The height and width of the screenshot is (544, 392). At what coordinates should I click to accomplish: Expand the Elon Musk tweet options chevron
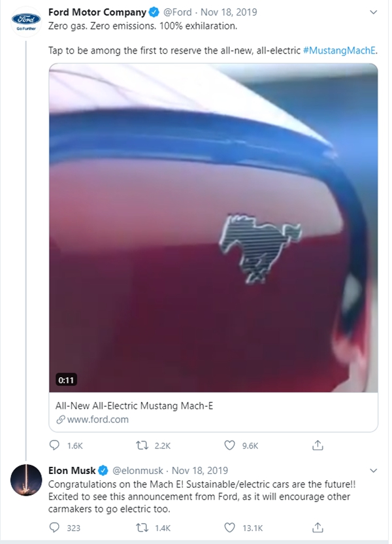373,470
